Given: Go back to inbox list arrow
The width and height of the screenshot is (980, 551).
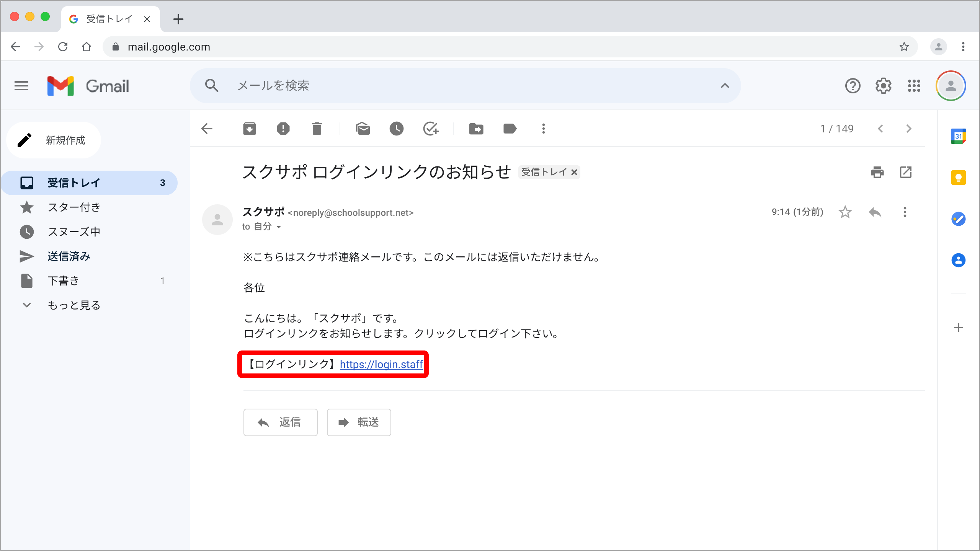Looking at the screenshot, I should (x=207, y=129).
